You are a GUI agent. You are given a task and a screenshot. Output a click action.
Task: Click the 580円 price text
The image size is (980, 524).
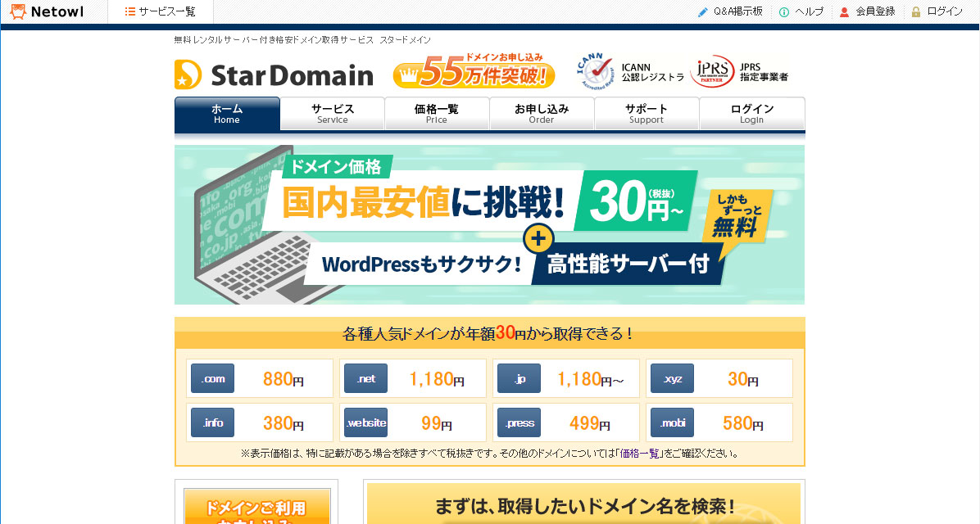(x=742, y=423)
